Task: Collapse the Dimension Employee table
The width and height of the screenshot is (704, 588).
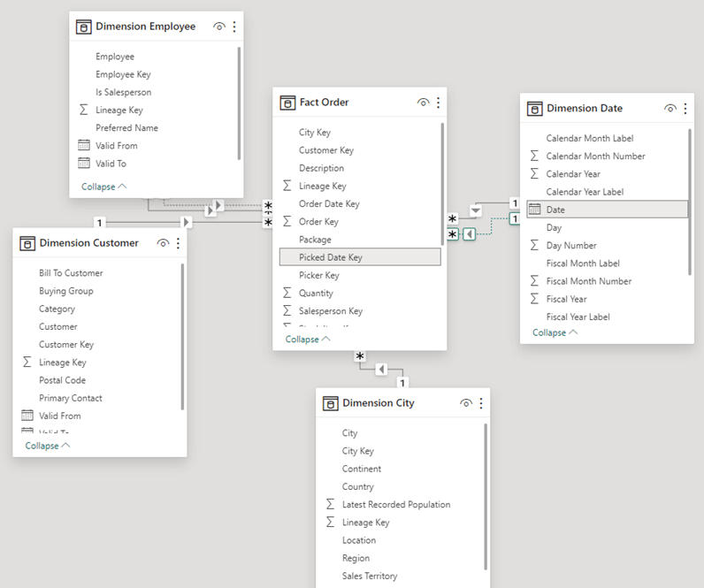Action: [103, 187]
